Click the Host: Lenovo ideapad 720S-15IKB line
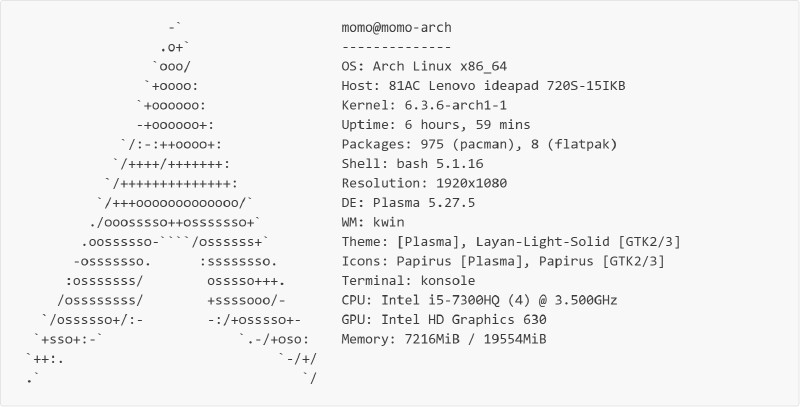Screen dimensions: 800x407 483,86
